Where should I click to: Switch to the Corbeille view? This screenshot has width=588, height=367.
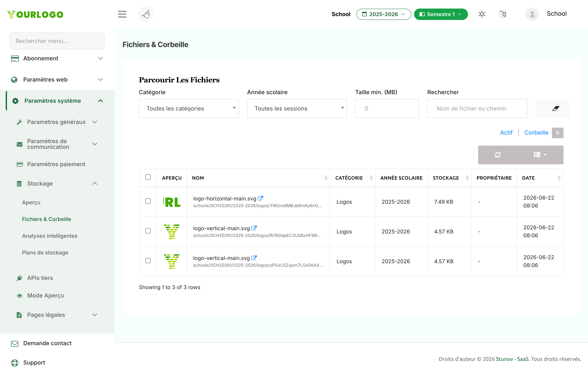[x=536, y=133]
